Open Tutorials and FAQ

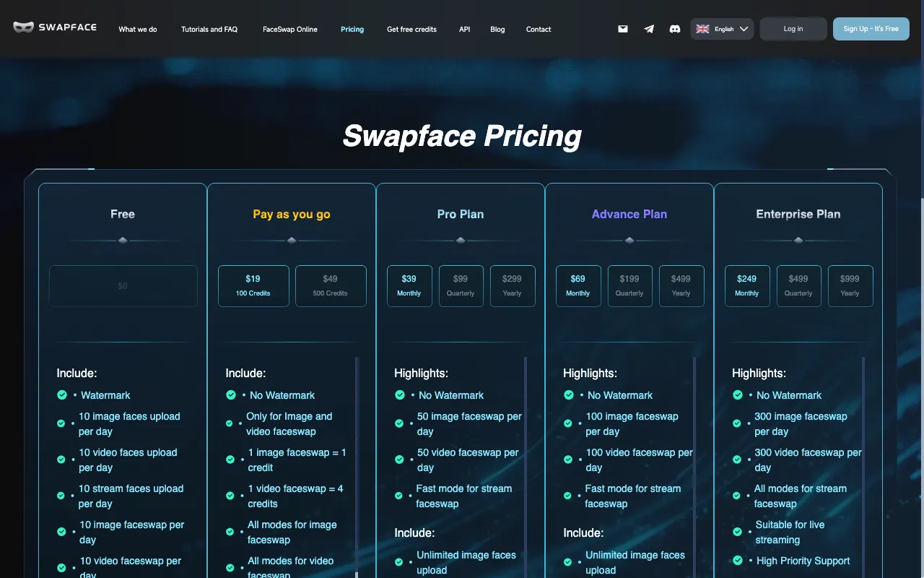click(x=209, y=30)
